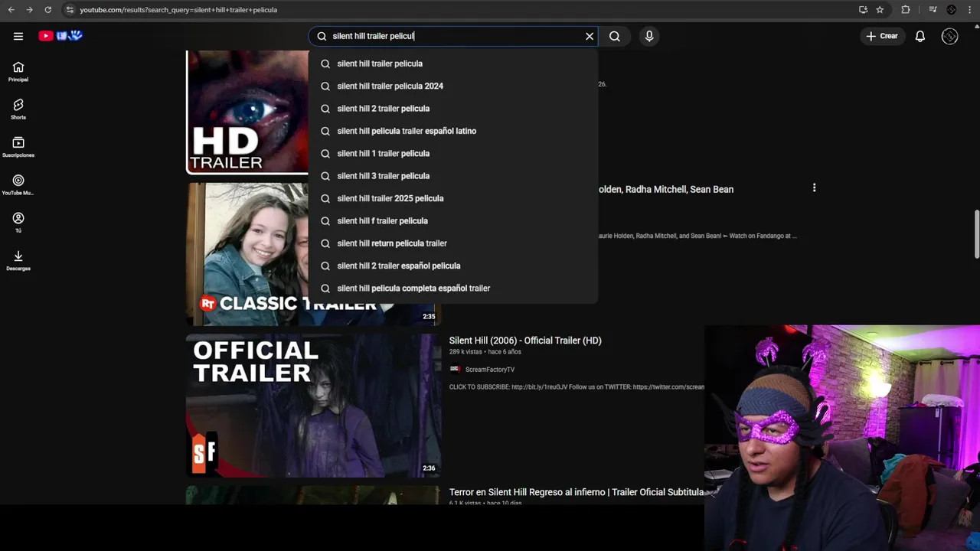Select suggestion "silent hill pelicula trailer español latino"
This screenshot has height=551, width=980.
tap(453, 131)
